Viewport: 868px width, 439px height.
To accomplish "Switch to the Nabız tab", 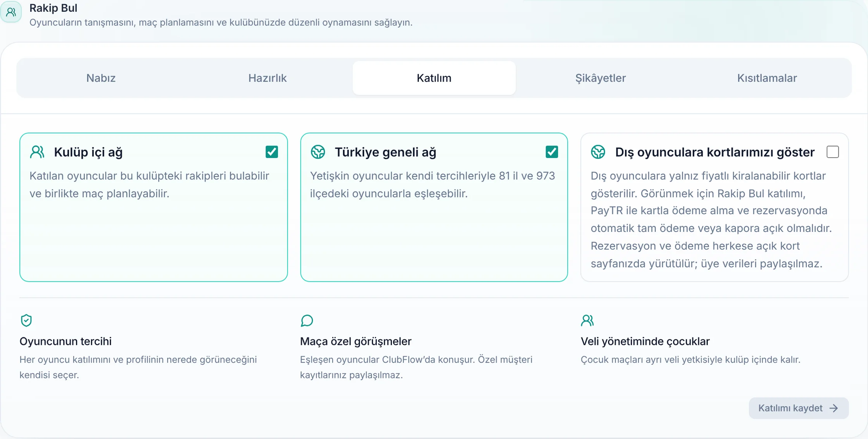I will (x=101, y=78).
